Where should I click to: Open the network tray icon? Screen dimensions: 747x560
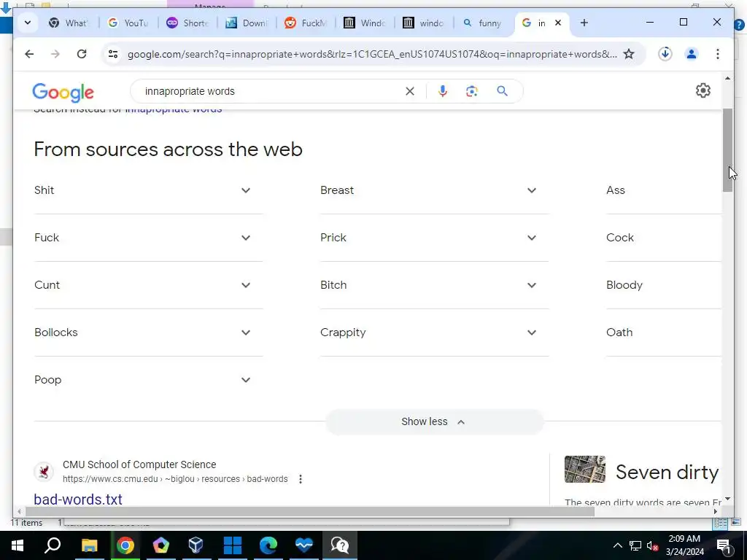point(635,545)
